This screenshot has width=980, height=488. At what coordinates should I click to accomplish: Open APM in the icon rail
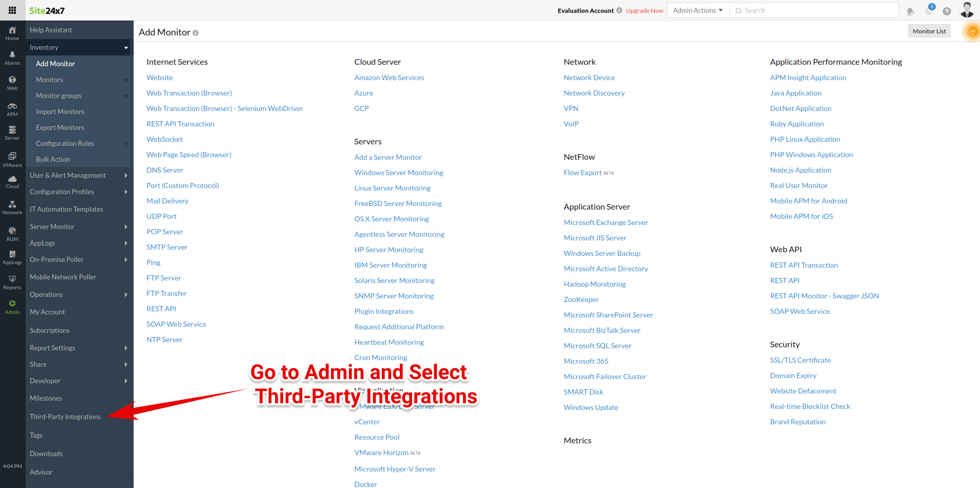coord(12,109)
